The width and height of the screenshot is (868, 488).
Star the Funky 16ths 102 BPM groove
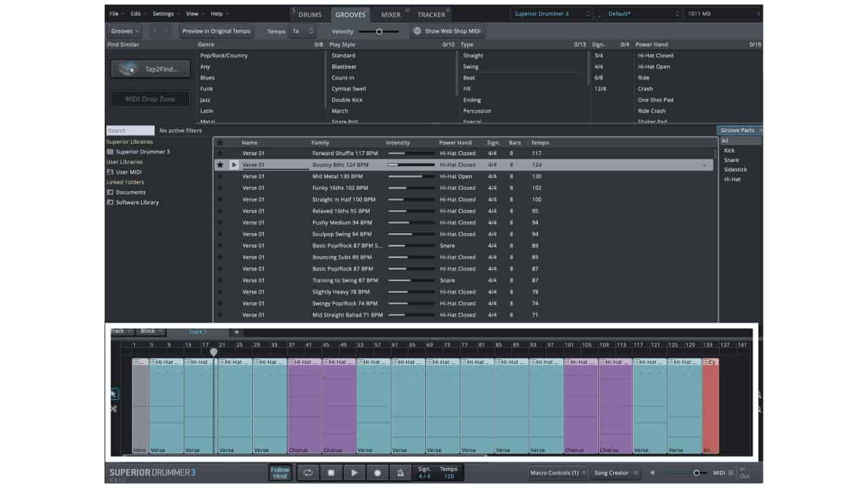pos(220,188)
